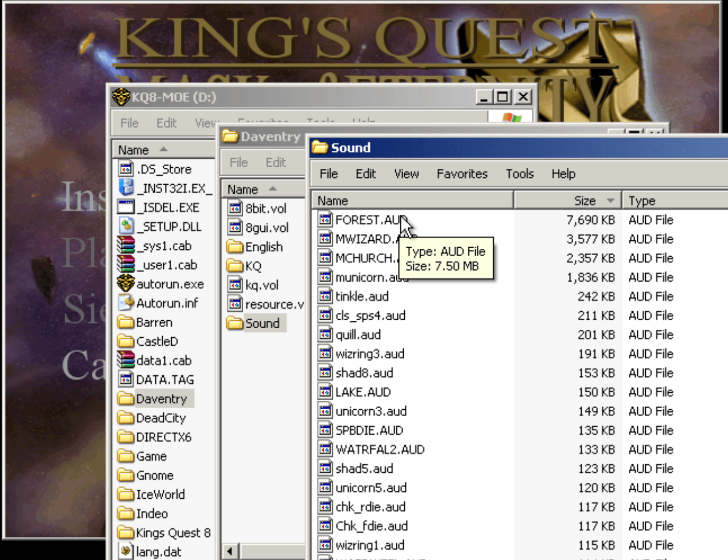Image resolution: width=728 pixels, height=560 pixels.
Task: Open the Edit menu in Sound window
Action: tap(366, 173)
